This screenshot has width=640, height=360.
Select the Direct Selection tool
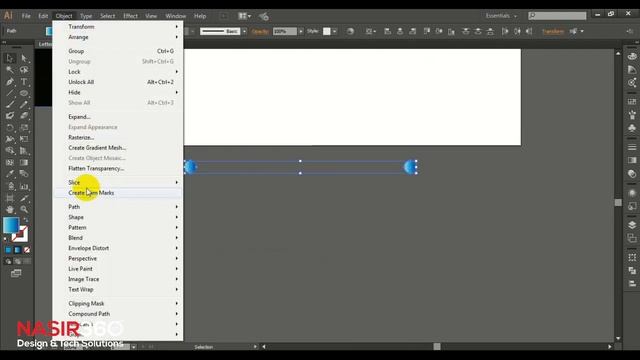coord(24,58)
